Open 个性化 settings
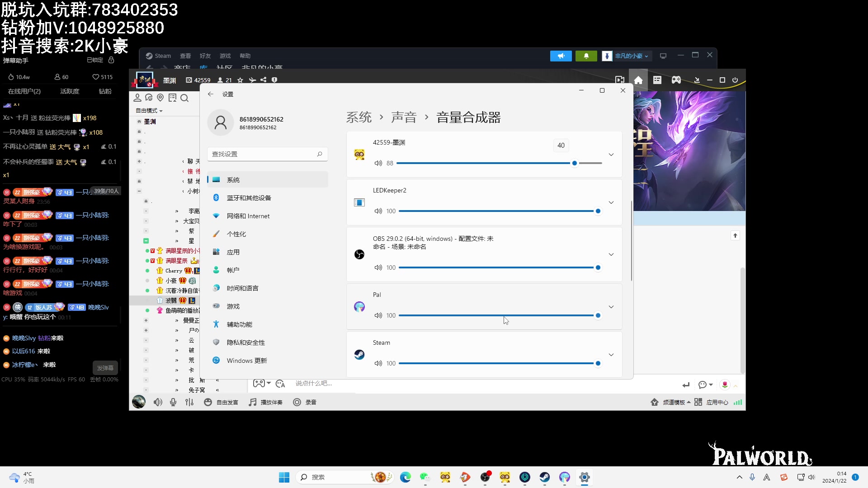Screen dimensions: 868x488 267,234
